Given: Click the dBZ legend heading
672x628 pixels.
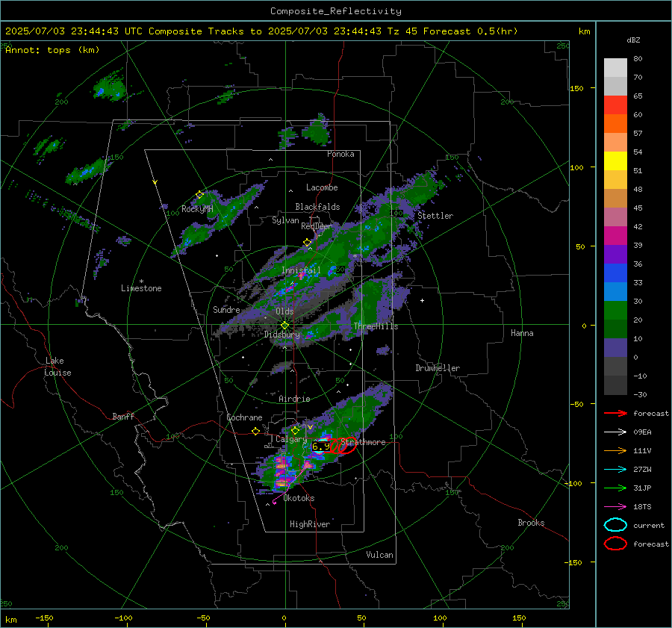Looking at the screenshot, I should [x=633, y=40].
